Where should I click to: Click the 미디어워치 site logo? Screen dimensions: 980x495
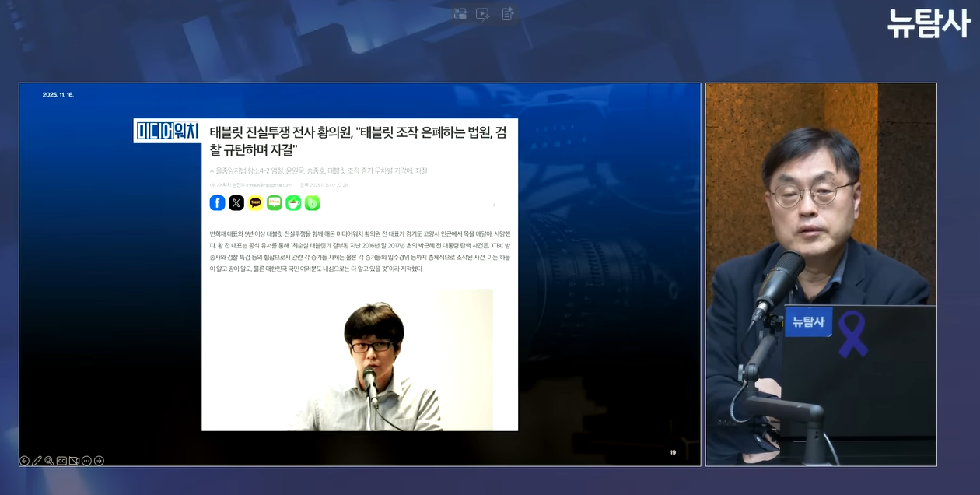pyautogui.click(x=167, y=131)
